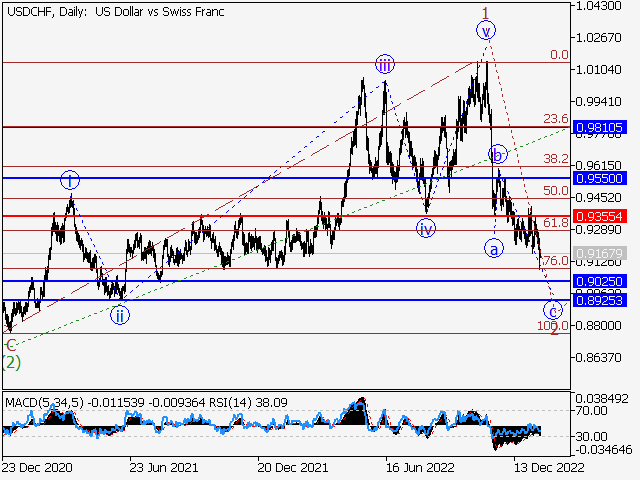Click the indicator axis value 0.038492
This screenshot has width=640, height=480.
coord(602,398)
